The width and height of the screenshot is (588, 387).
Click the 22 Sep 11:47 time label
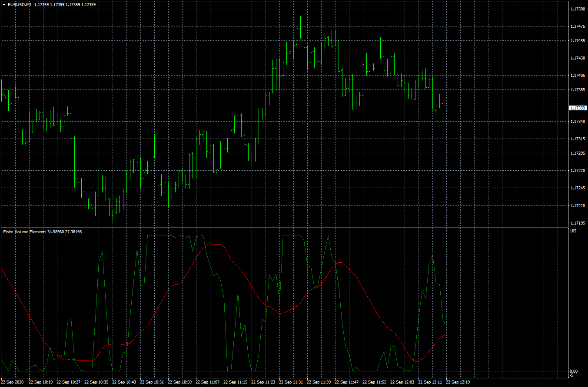tap(347, 382)
